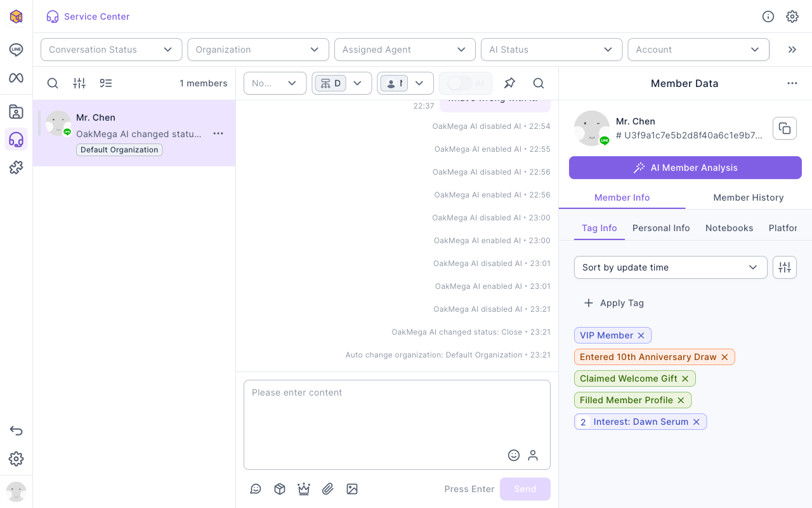Screen dimensions: 812x508
Task: Insert an emoji in message
Action: [x=514, y=455]
